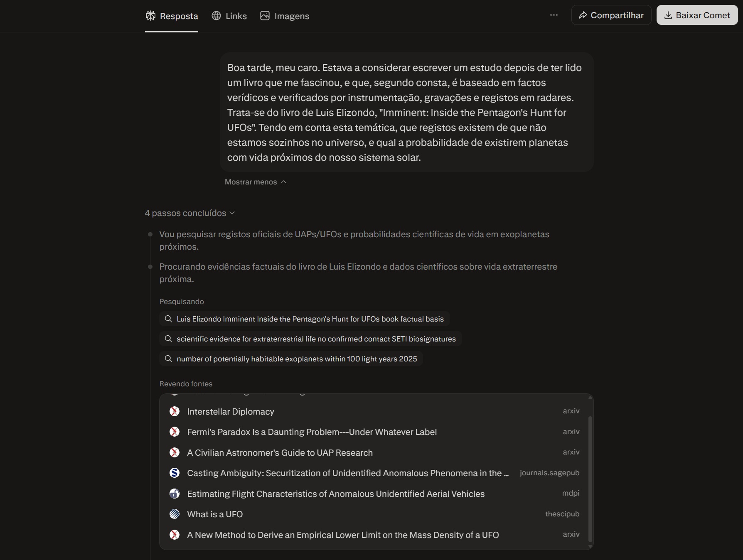Collapse the prompt with Mostrar menos
The width and height of the screenshot is (743, 560).
point(255,182)
